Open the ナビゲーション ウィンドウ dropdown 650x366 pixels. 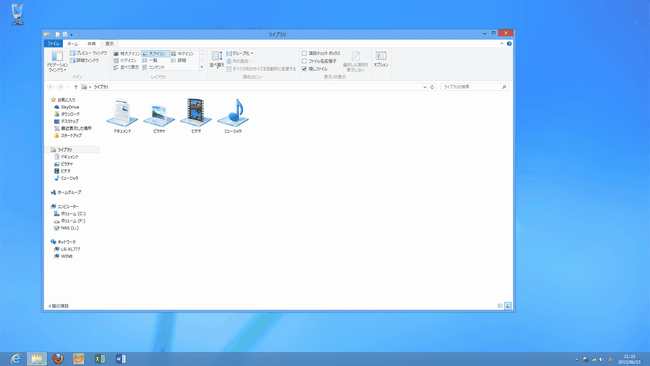[57, 61]
